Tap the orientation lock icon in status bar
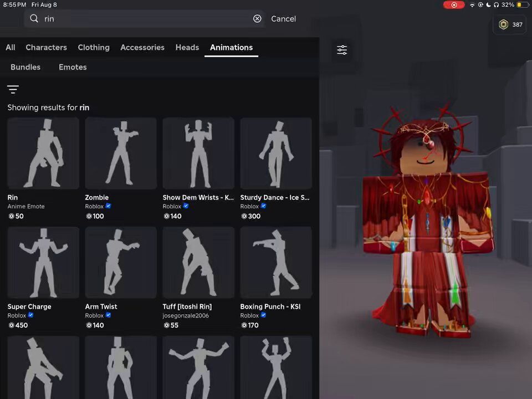Viewport: 532px width, 399px height. 480,5
